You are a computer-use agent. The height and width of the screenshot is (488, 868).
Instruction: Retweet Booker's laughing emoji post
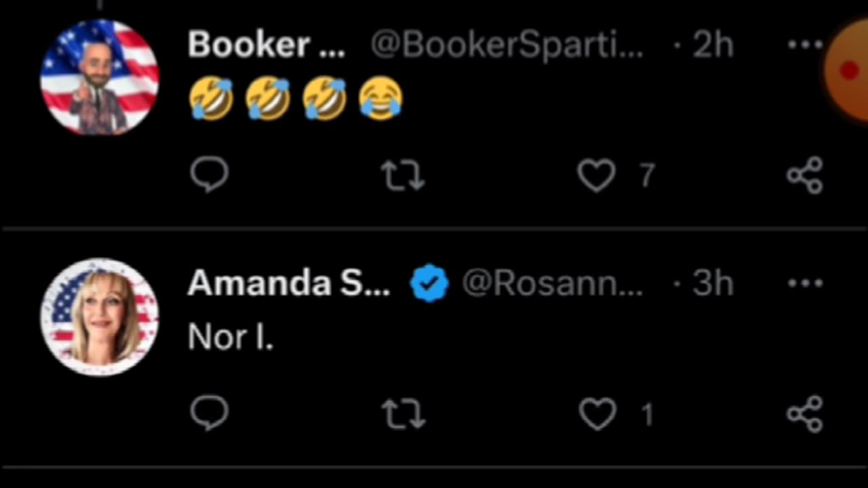click(403, 176)
